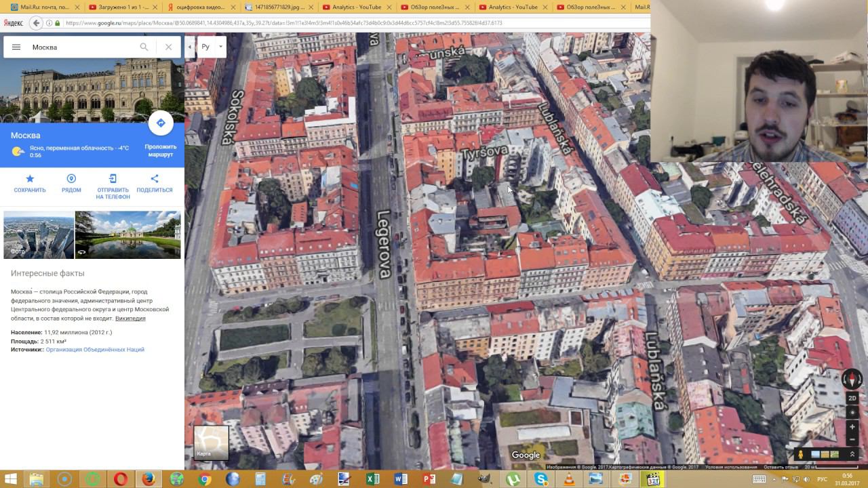Collapse the side panel arrow
Viewport: 868px width, 488px height.
[x=189, y=47]
